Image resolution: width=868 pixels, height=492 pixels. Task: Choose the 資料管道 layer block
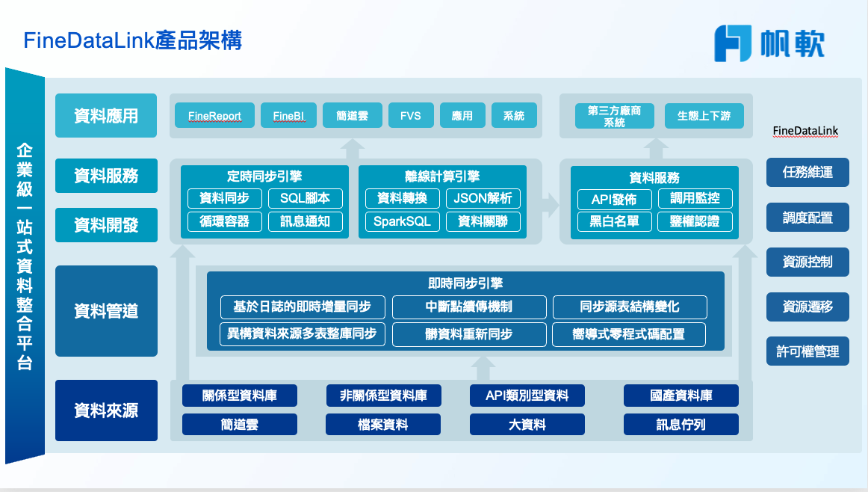(106, 311)
